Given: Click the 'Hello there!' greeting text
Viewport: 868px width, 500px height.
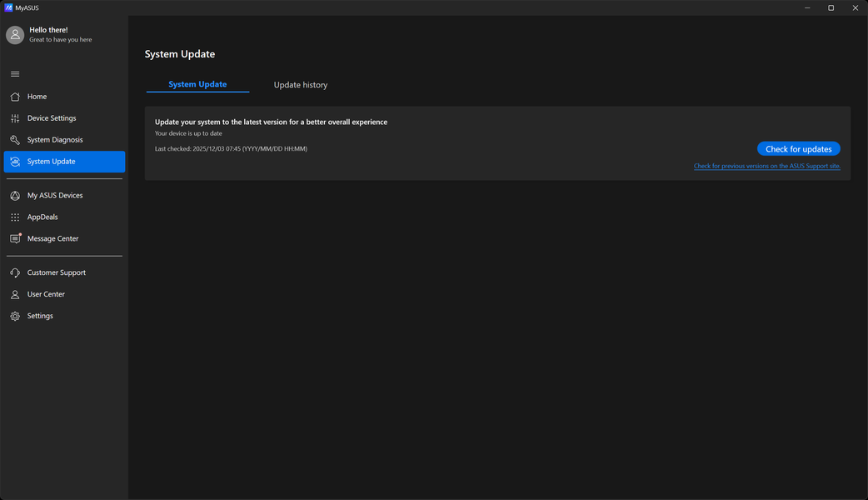Looking at the screenshot, I should click(48, 30).
